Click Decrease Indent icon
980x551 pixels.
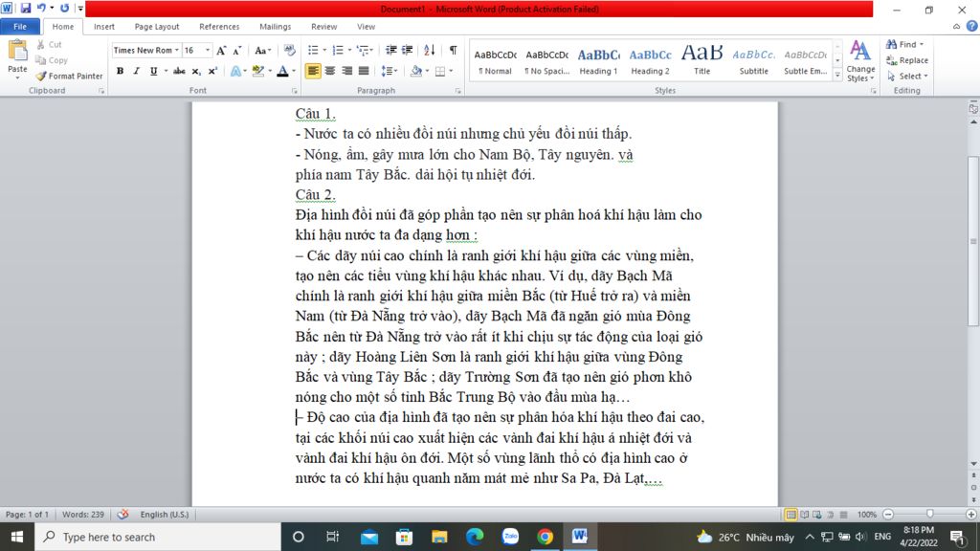click(x=391, y=50)
